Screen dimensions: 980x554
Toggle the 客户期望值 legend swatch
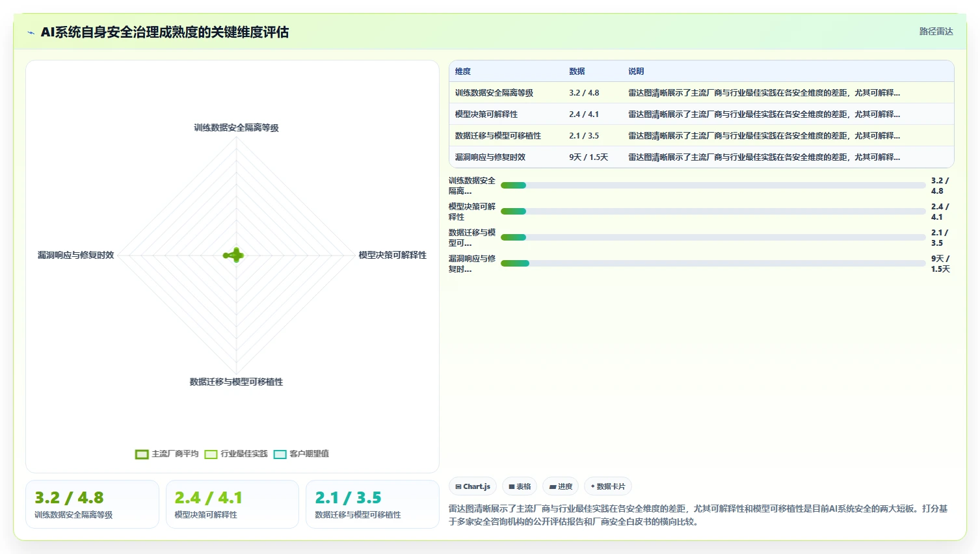[280, 454]
